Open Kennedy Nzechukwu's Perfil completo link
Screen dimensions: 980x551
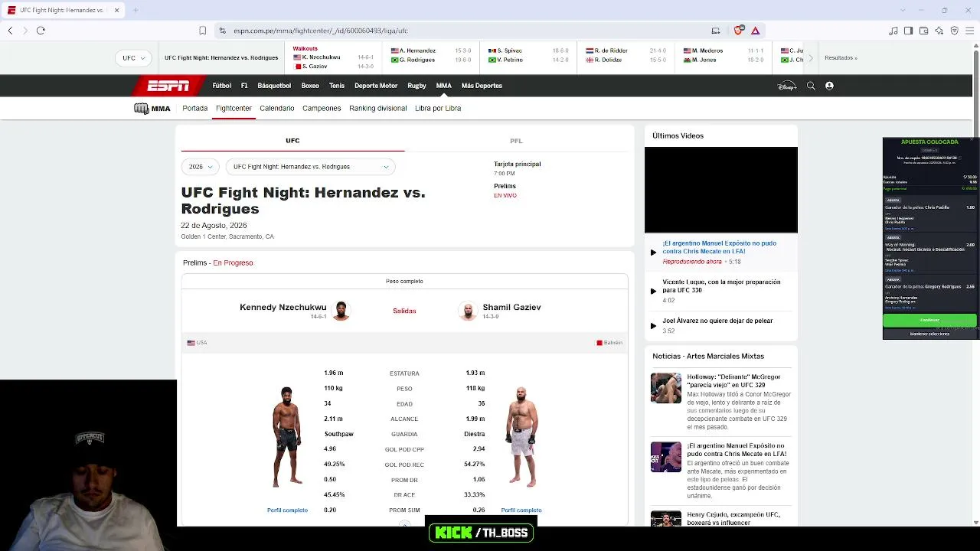pyautogui.click(x=287, y=510)
